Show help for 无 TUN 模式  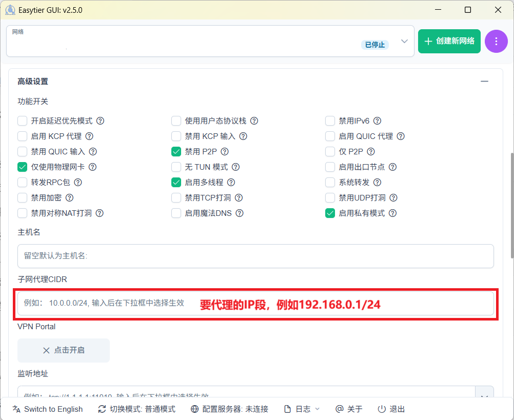(x=235, y=167)
